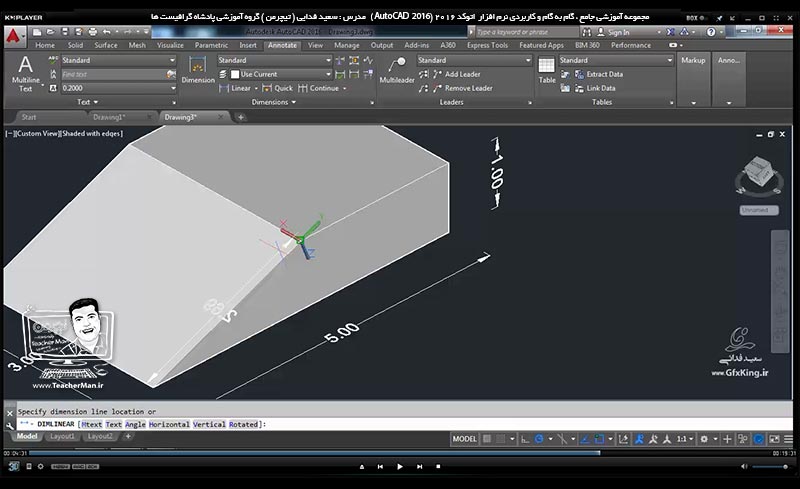800x489 pixels.
Task: Open the text height 0.2000 dropdown
Action: 118,88
